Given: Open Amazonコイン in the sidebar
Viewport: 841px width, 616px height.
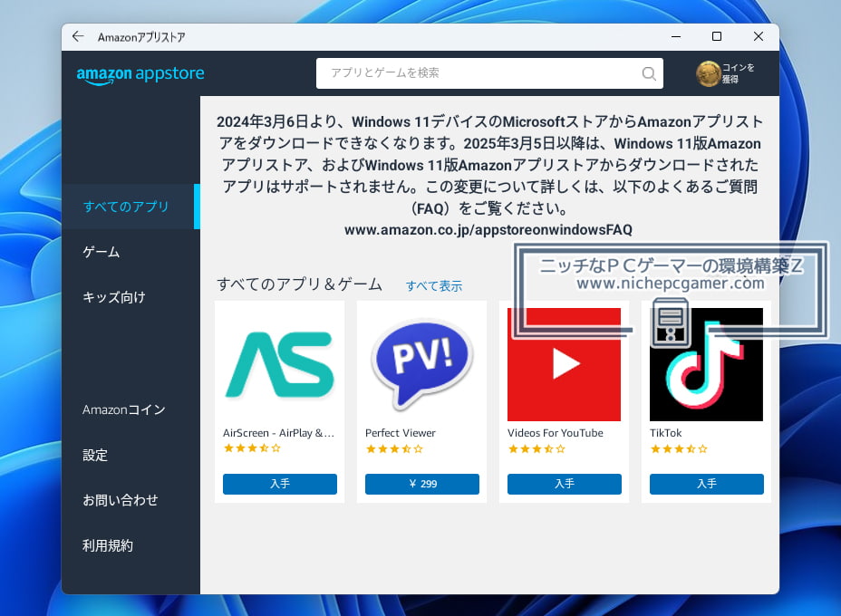Looking at the screenshot, I should (x=130, y=409).
